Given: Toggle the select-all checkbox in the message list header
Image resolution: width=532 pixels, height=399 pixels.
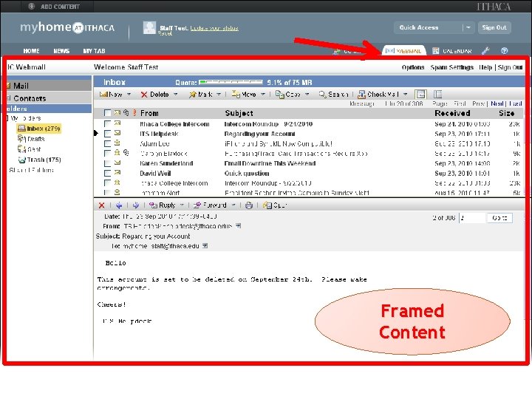Looking at the screenshot, I should (108, 113).
